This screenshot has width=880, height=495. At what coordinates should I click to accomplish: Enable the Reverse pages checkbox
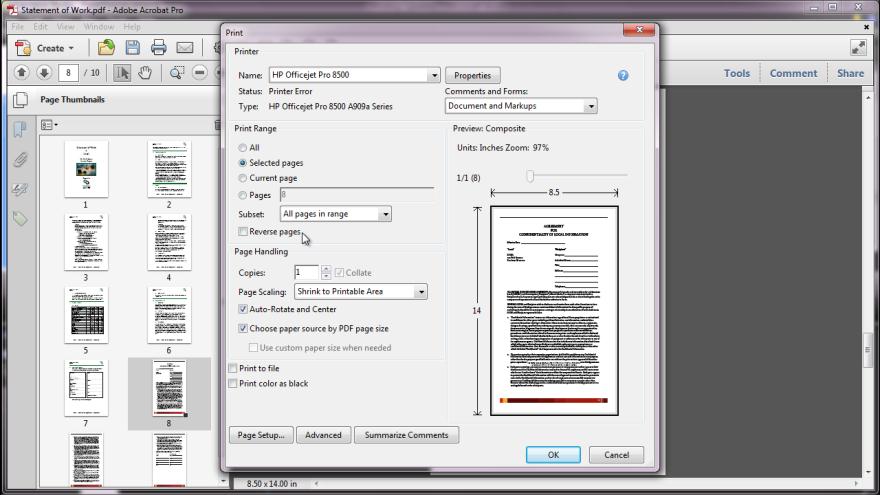point(242,231)
